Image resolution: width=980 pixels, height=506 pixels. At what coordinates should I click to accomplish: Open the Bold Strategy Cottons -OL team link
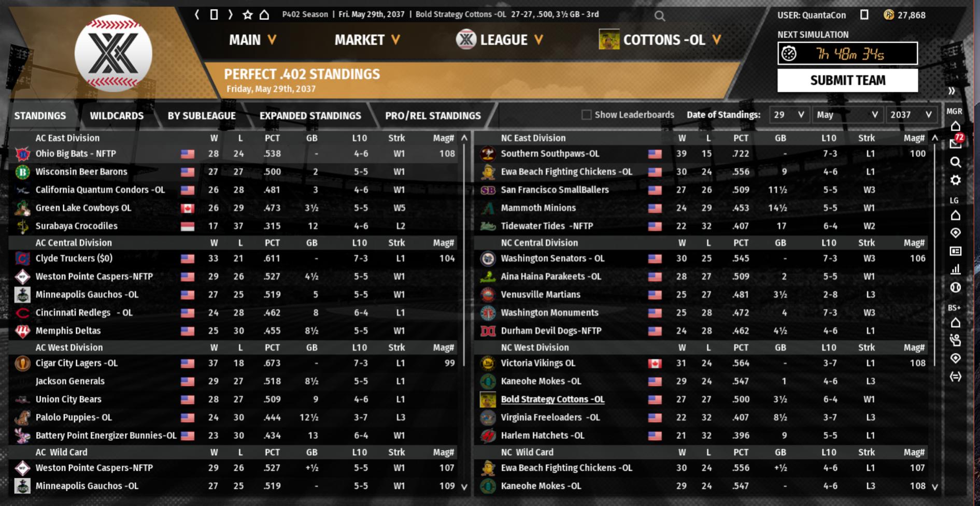552,399
